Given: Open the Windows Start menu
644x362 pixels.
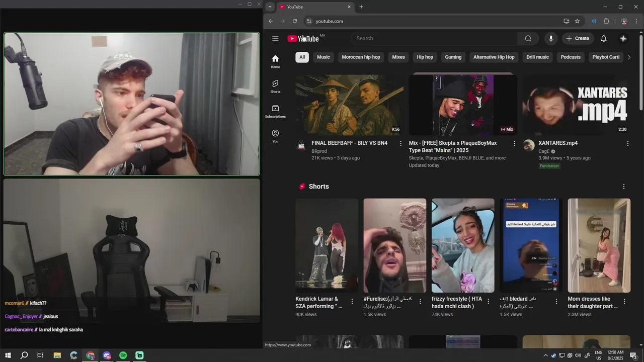Looking at the screenshot, I should [8, 355].
